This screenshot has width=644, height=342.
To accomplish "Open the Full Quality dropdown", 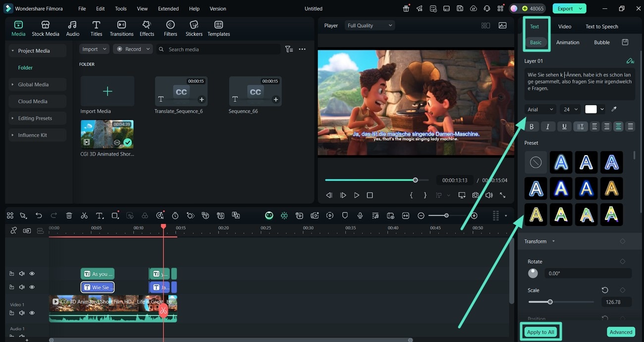I will pos(370,25).
